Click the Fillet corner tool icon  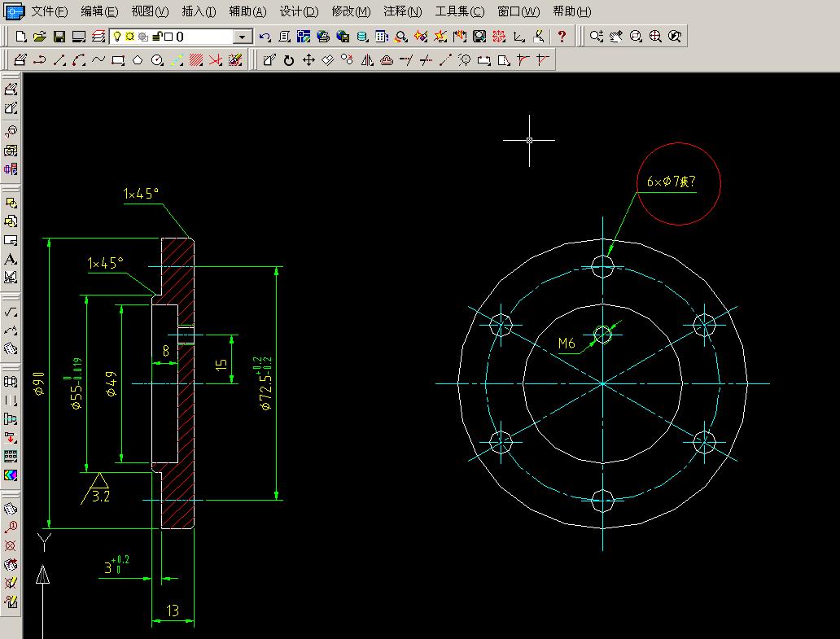coord(523,60)
